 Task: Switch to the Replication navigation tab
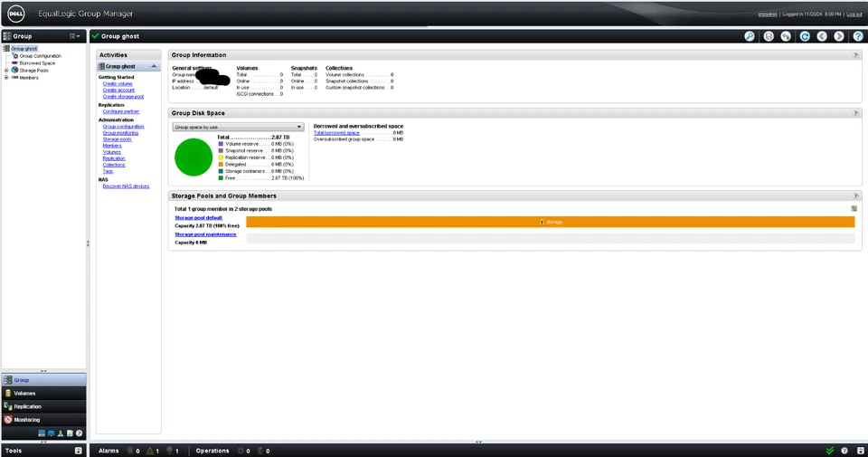coord(43,406)
